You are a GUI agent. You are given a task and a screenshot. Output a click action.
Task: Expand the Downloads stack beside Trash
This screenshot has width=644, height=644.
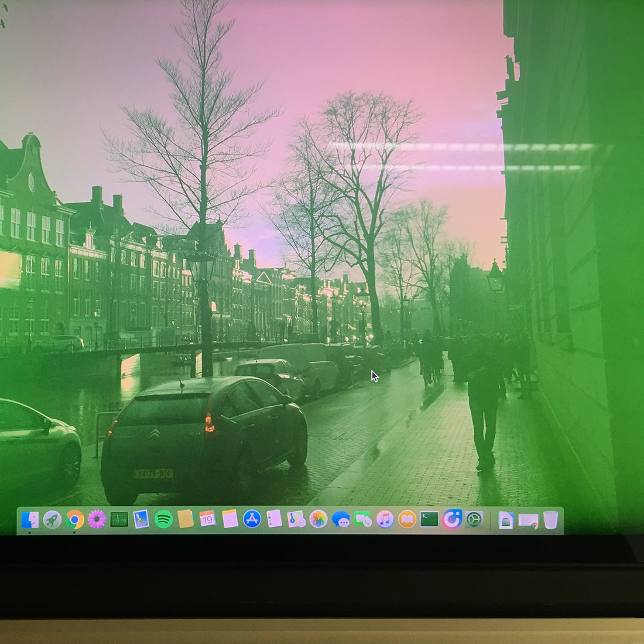click(528, 520)
